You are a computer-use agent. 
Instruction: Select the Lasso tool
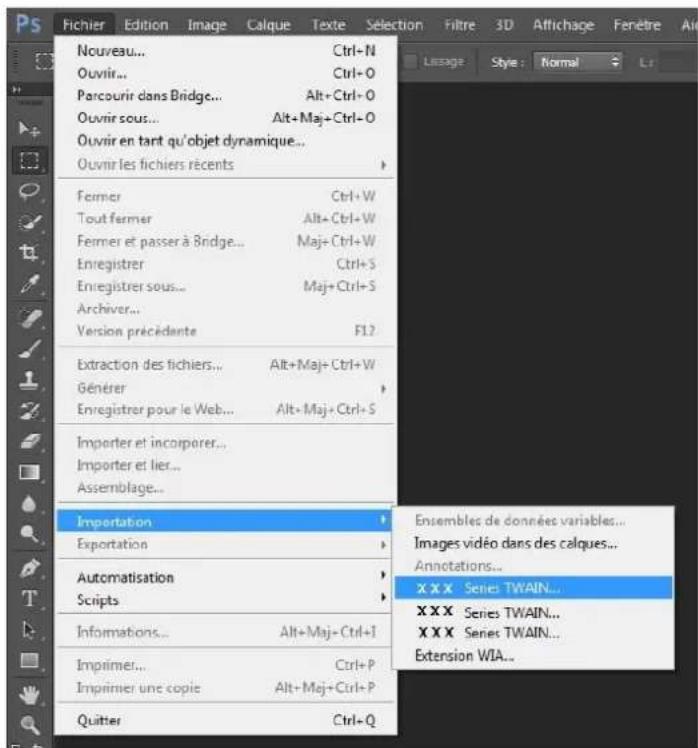(x=29, y=191)
